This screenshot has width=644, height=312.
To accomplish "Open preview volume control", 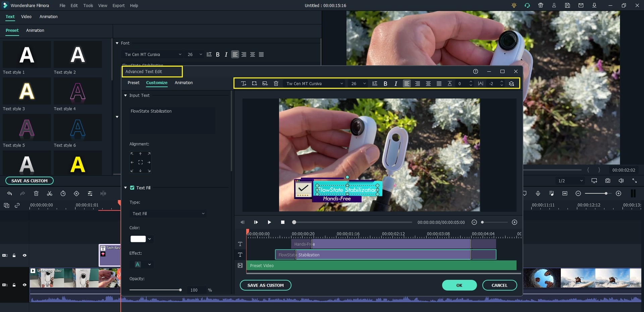I will [x=621, y=181].
